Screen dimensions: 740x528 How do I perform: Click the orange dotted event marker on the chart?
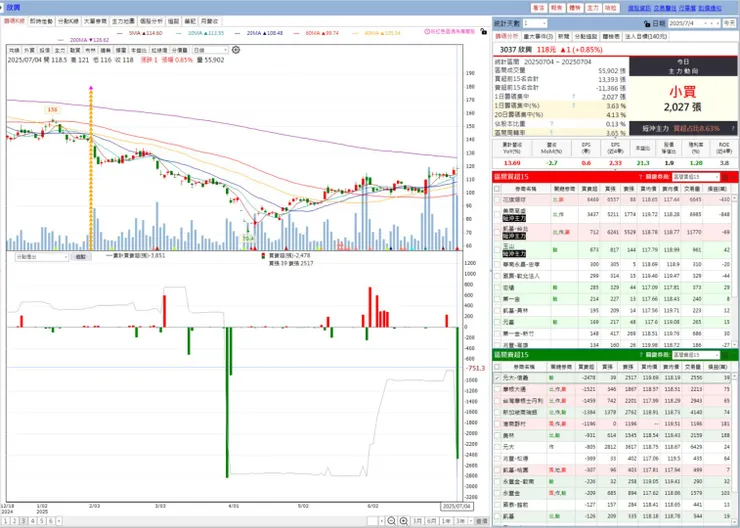point(91,168)
